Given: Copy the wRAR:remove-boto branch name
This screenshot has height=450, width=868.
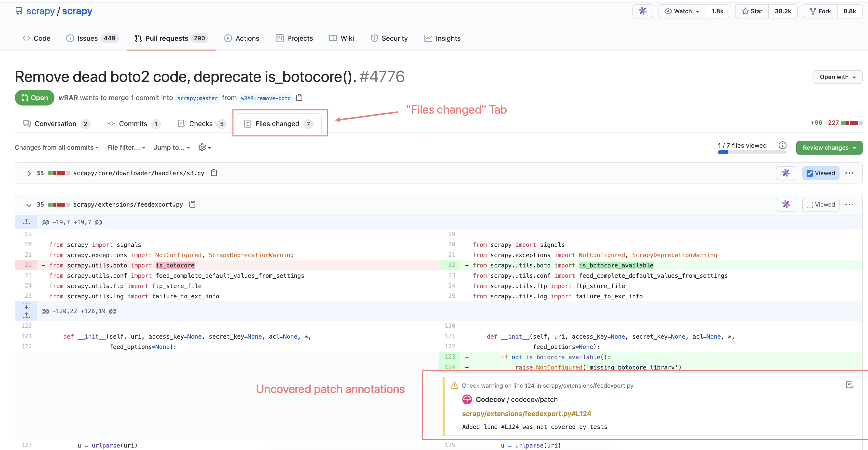Looking at the screenshot, I should pyautogui.click(x=299, y=98).
